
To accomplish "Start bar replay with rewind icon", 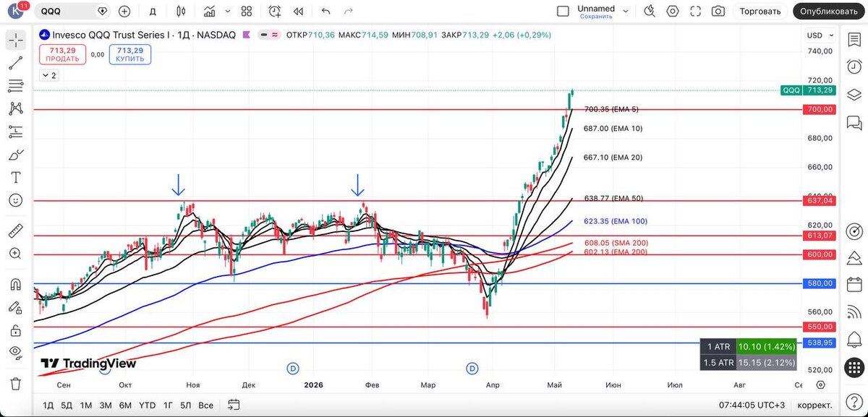I will (x=298, y=11).
